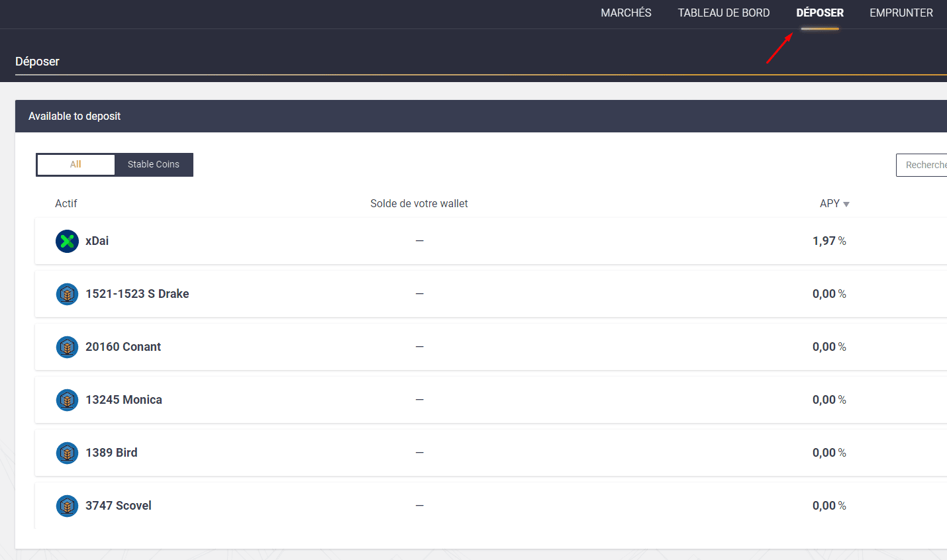This screenshot has width=947, height=560.
Task: Click the xDai 1,97 % APY value
Action: point(829,241)
